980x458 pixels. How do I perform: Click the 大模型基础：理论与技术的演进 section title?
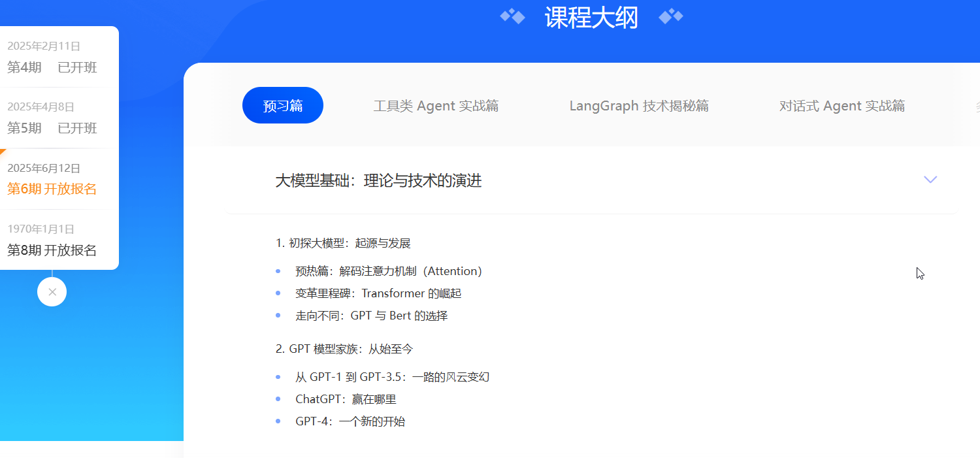pyautogui.click(x=378, y=180)
